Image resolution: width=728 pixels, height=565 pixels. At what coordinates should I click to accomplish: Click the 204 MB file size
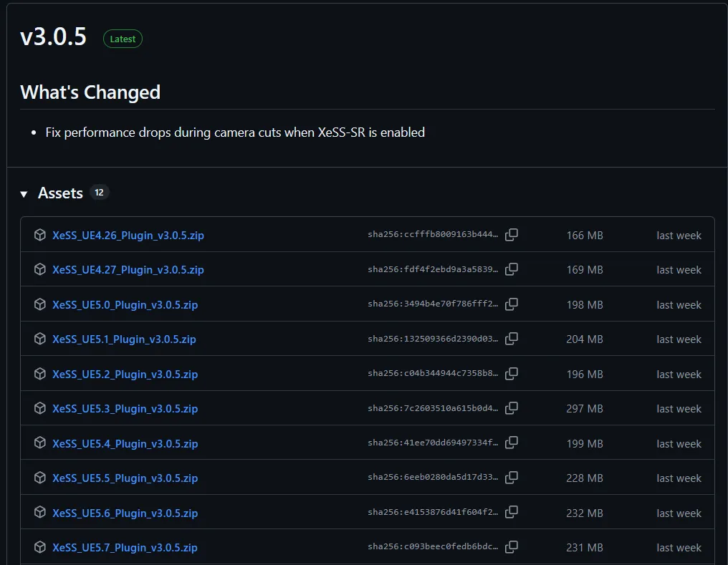585,339
